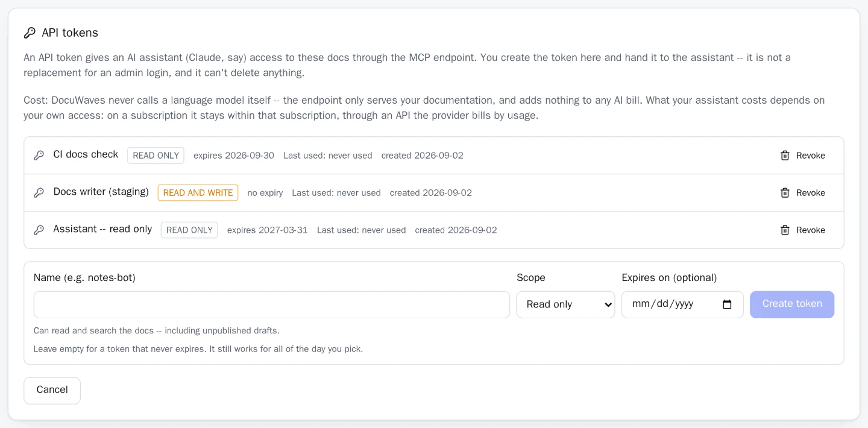Revoke the Assistant -- read only token
This screenshot has width=868, height=428.
point(803,230)
